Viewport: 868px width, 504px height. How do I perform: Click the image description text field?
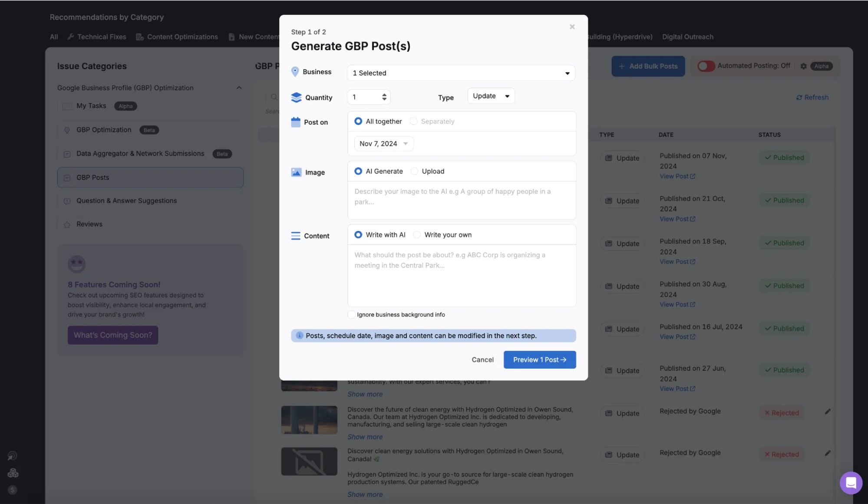[x=461, y=200]
